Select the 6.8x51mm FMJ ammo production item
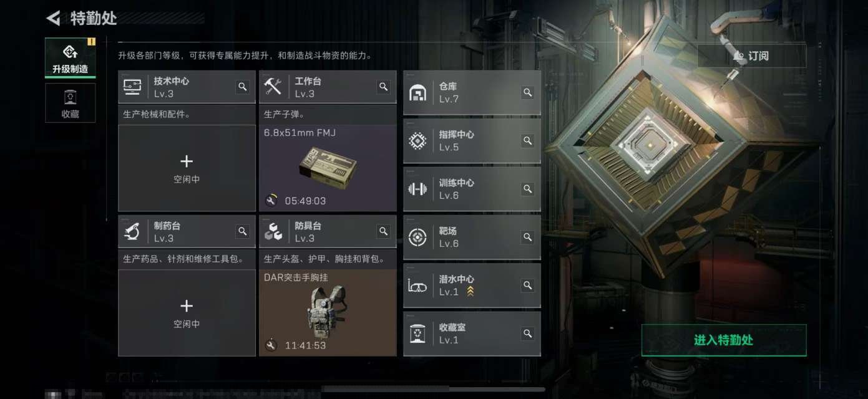The height and width of the screenshot is (399, 868). [x=328, y=168]
